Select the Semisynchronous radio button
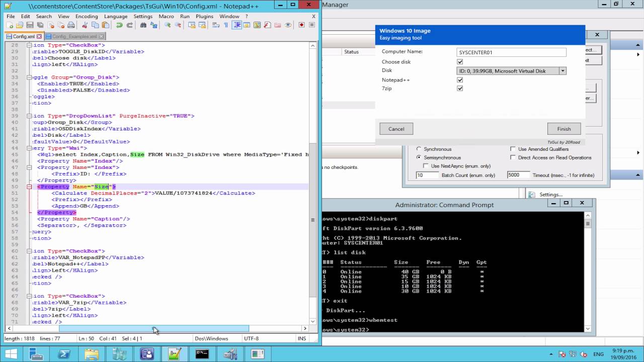Image resolution: width=644 pixels, height=362 pixels. (419, 157)
